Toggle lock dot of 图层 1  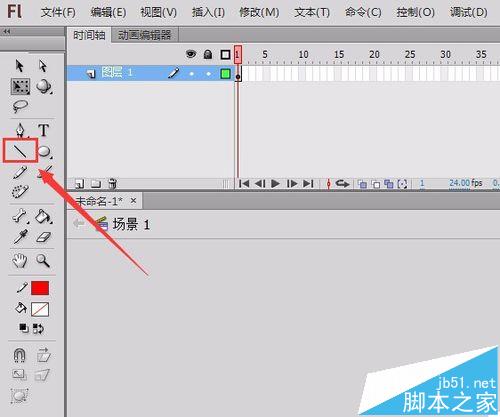(x=209, y=73)
